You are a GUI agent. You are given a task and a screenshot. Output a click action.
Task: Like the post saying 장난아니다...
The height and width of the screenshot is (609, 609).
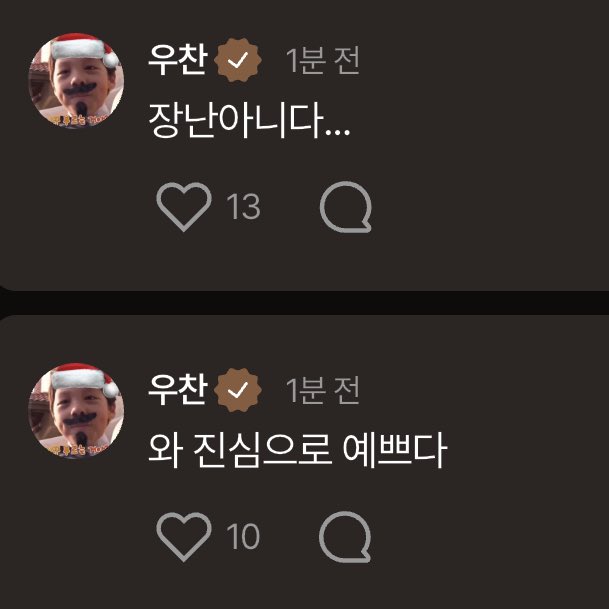pyautogui.click(x=184, y=207)
